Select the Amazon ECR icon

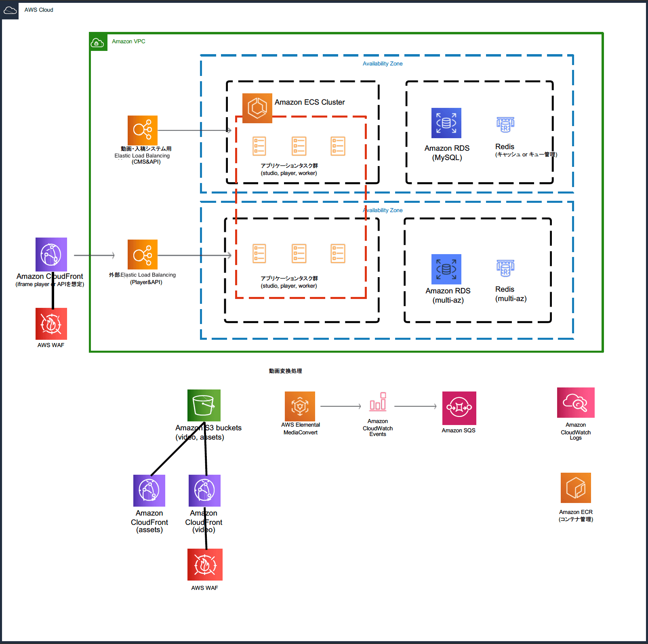pos(576,488)
